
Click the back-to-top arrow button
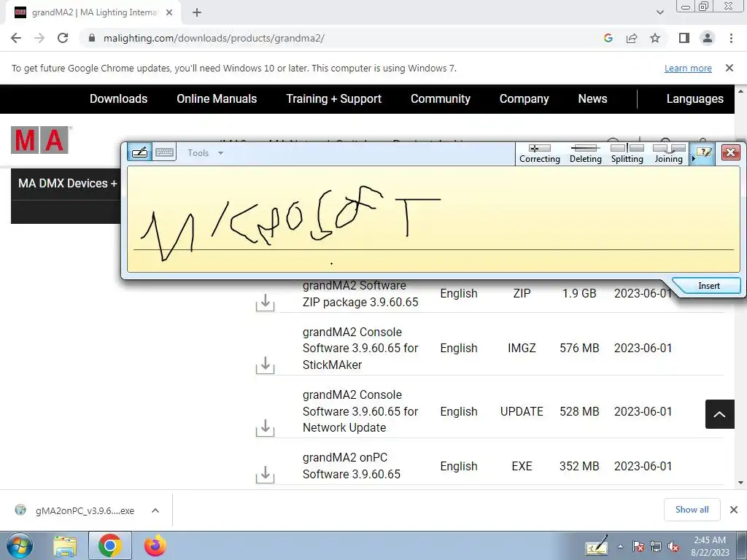coord(720,414)
